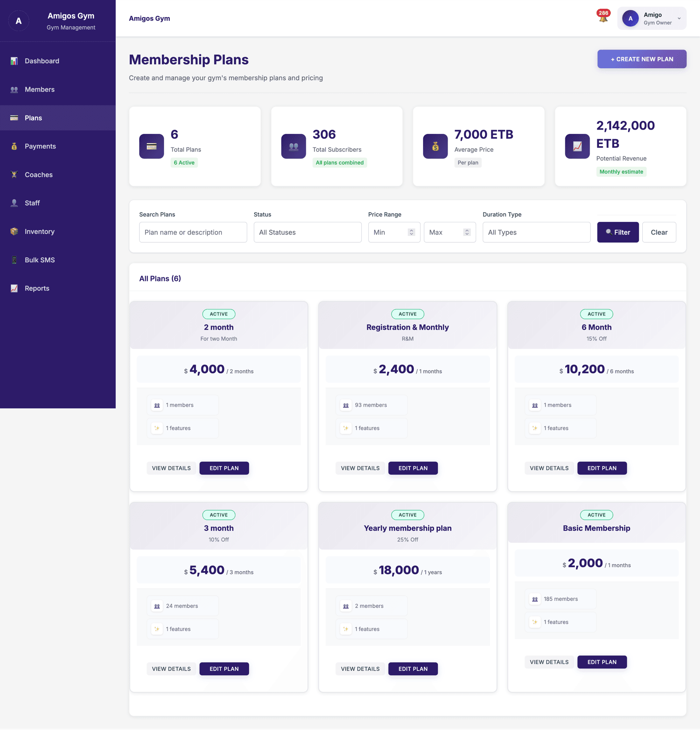
Task: Open the All Statuses dropdown
Action: tap(308, 232)
